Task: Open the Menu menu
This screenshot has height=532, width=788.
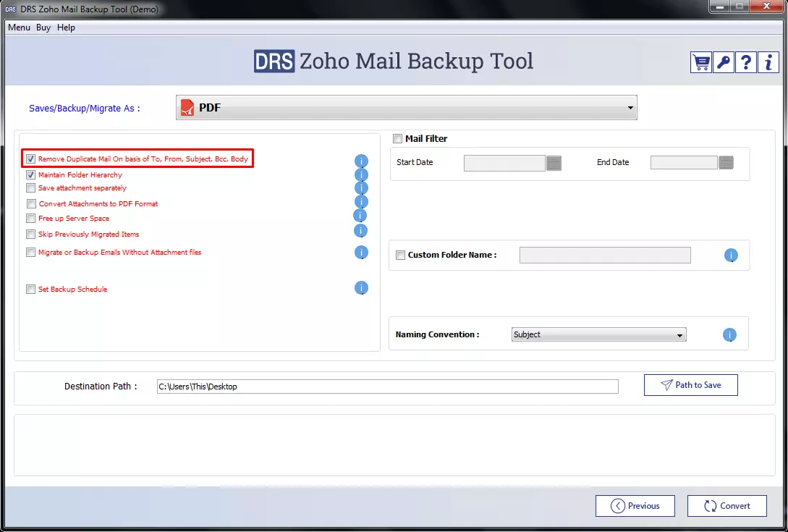Action: (19, 28)
